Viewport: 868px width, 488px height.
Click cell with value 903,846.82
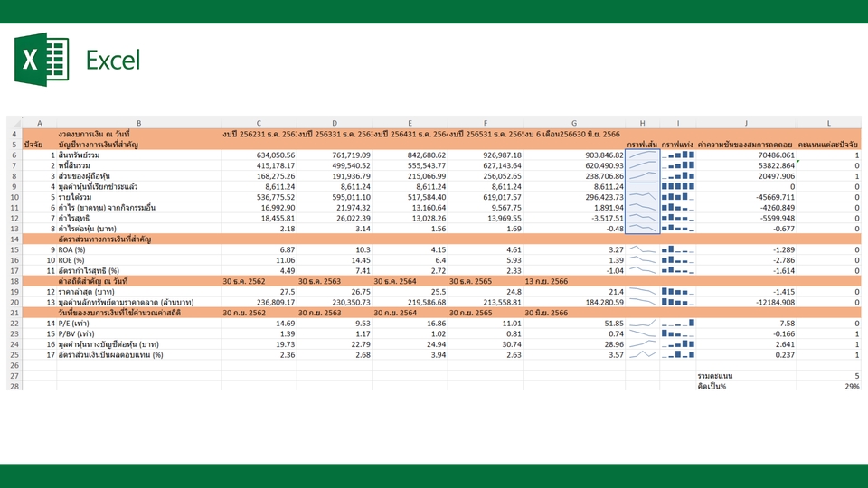tap(574, 155)
